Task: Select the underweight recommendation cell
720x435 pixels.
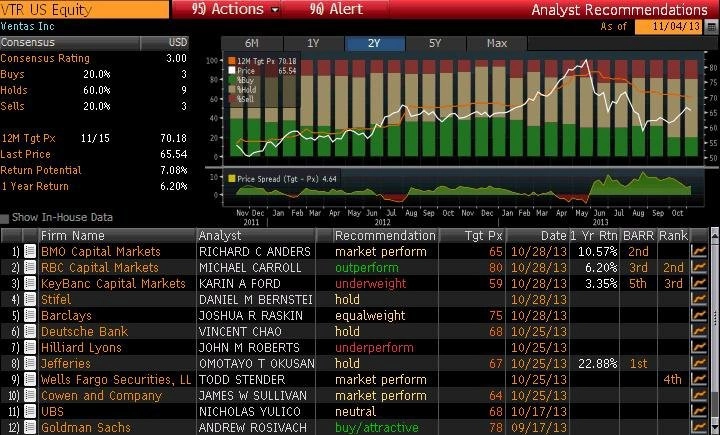Action: [x=371, y=283]
